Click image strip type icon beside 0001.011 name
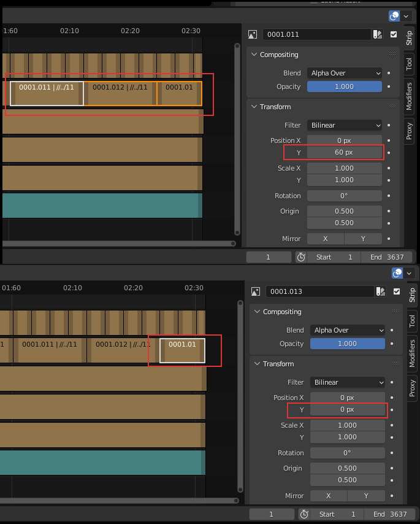This screenshot has width=420, height=524. pyautogui.click(x=253, y=34)
